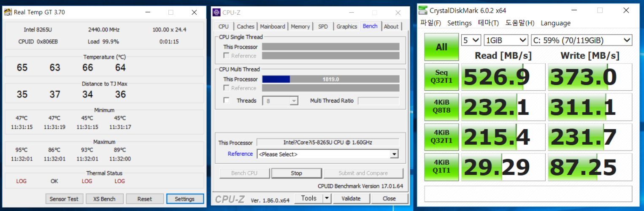This screenshot has width=644, height=211.
Task: Click the maximum temperature 95°C value
Action: tap(22, 150)
